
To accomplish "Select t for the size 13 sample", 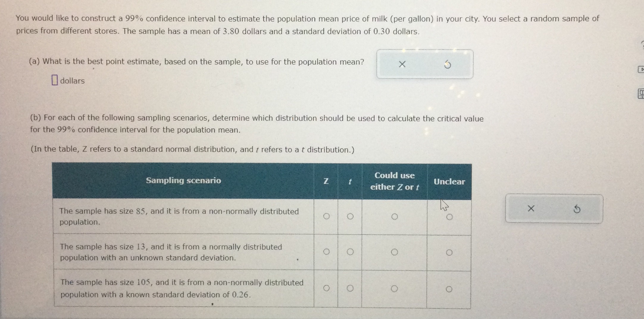I will 350,252.
